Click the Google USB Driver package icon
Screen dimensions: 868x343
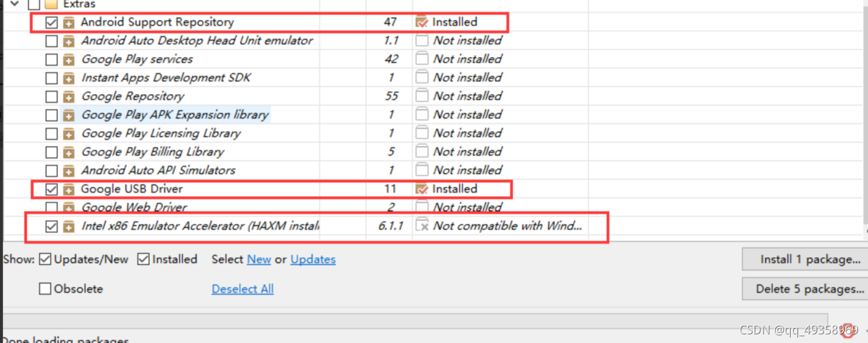tap(69, 190)
